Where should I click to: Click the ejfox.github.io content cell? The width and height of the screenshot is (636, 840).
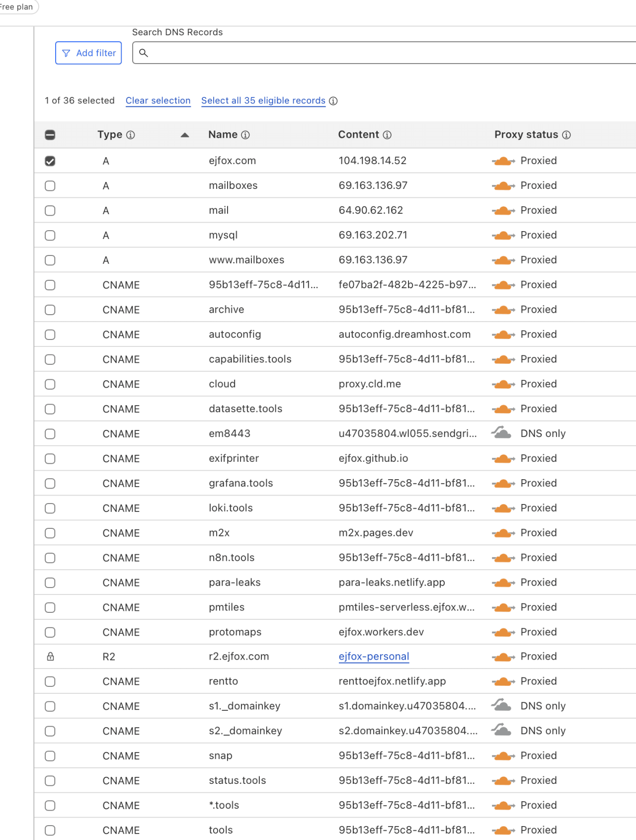tap(374, 459)
